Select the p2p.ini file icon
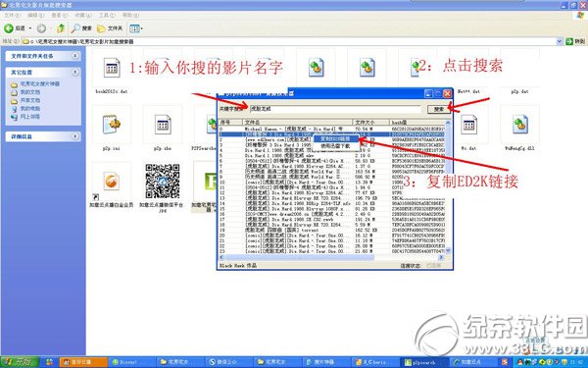This screenshot has width=588, height=368. pyautogui.click(x=112, y=125)
